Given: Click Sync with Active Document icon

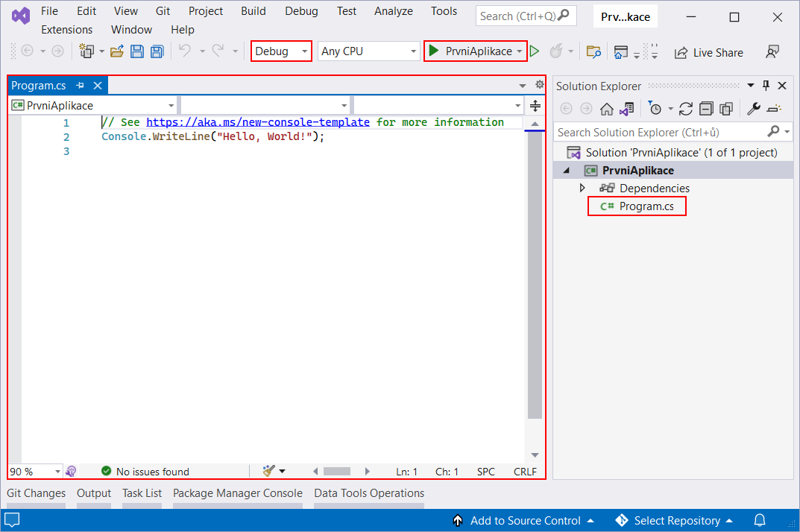Looking at the screenshot, I should pyautogui.click(x=686, y=109).
